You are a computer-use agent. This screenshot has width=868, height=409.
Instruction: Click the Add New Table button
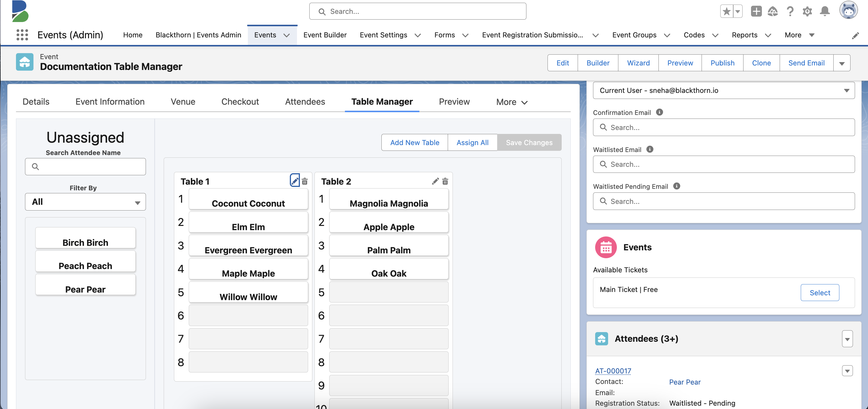(x=415, y=143)
